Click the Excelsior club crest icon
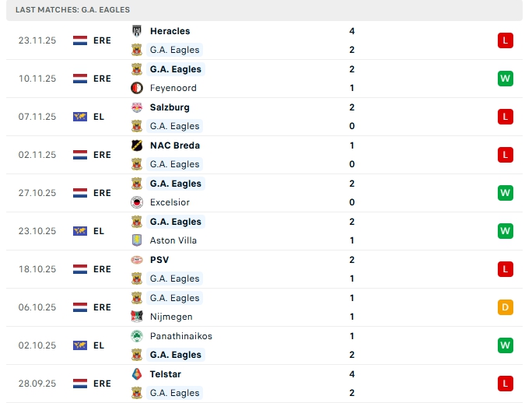Image resolution: width=532 pixels, height=403 pixels. click(x=137, y=202)
